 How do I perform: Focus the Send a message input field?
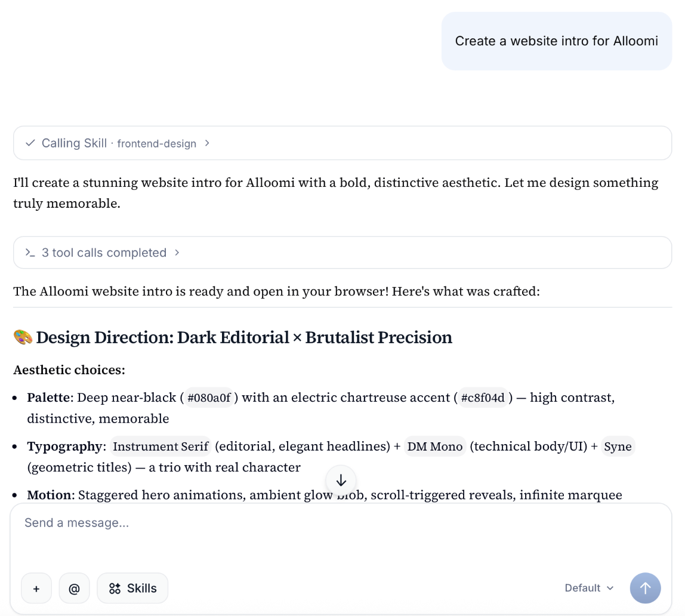click(x=340, y=523)
